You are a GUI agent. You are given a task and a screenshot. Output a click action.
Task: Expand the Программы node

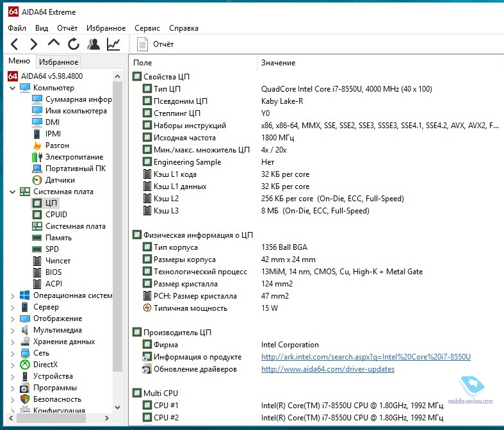(x=13, y=388)
